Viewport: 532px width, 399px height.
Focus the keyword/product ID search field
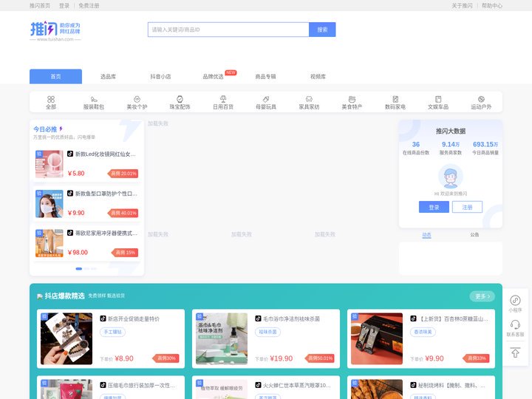tap(228, 30)
